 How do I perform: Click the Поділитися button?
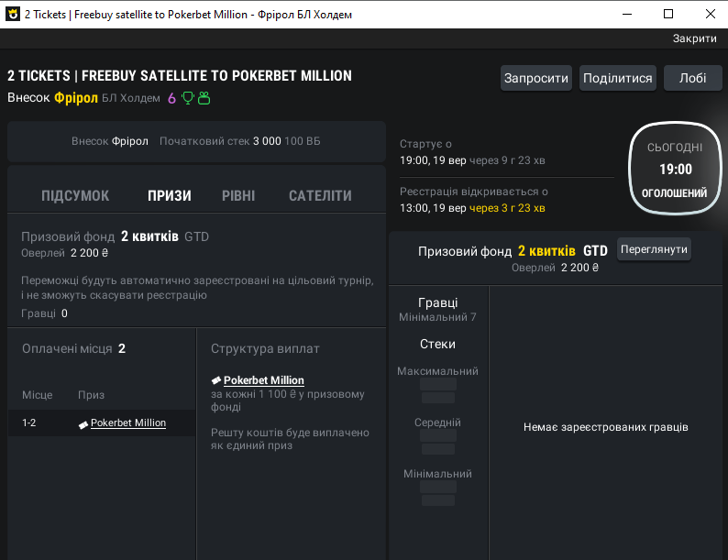(x=617, y=78)
